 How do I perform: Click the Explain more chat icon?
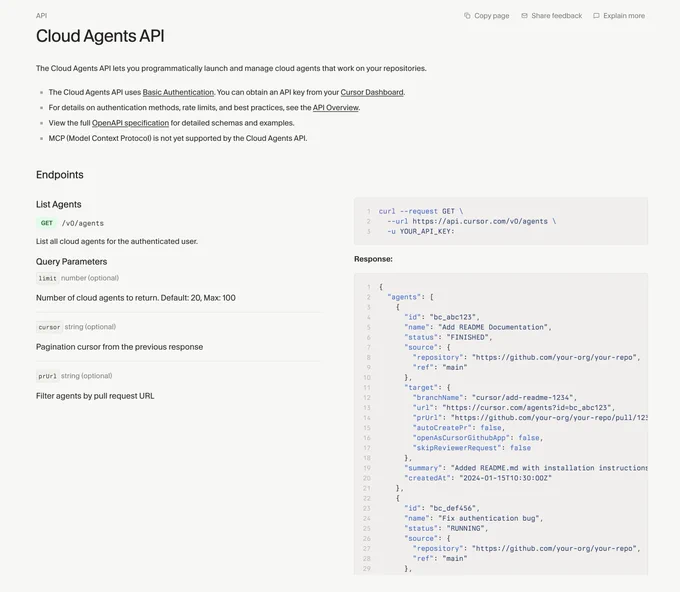[596, 16]
